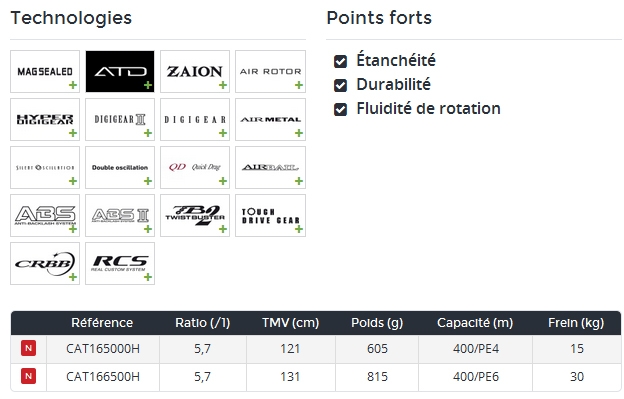Toggle the Fluidité de rotation checkbox
Image resolution: width=624 pixels, height=399 pixels.
click(340, 109)
